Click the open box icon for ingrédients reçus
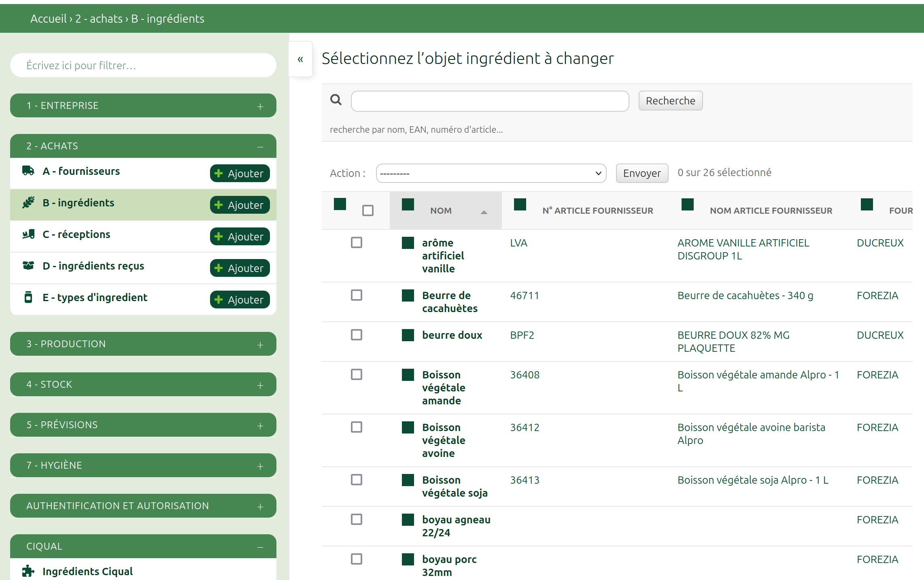Viewport: 924px width, 580px height. coord(28,266)
